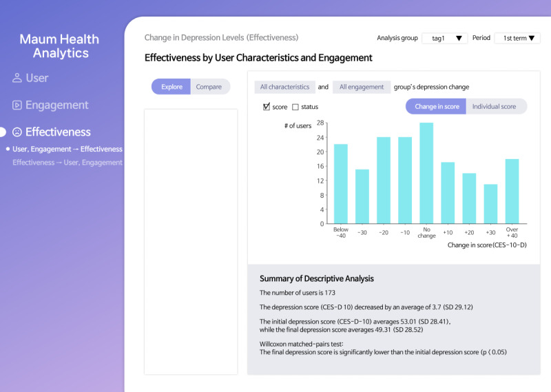Select the Explore mode toggle
Viewport: 551px width, 392px height.
171,87
